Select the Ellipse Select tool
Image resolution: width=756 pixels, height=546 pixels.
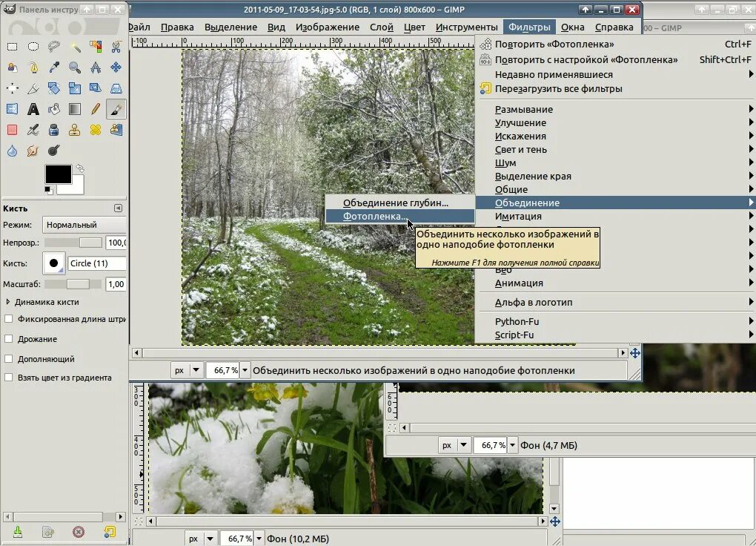click(33, 47)
